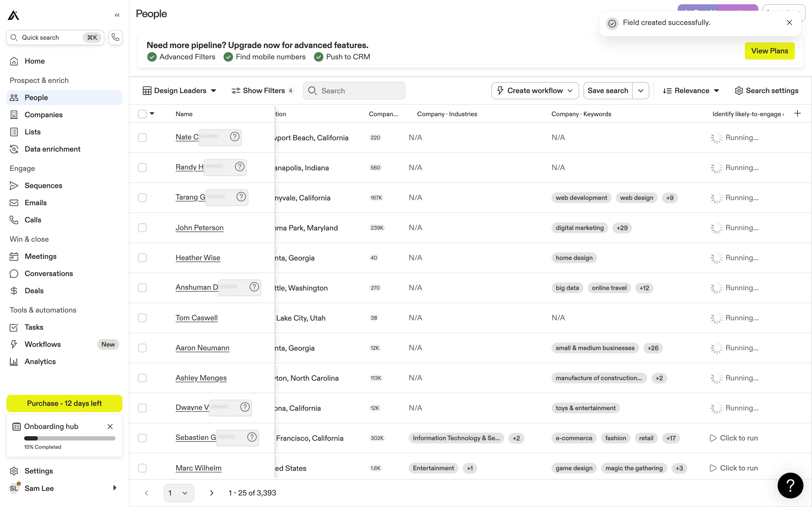Click the phone dialer icon beside Quick search

coord(115,37)
